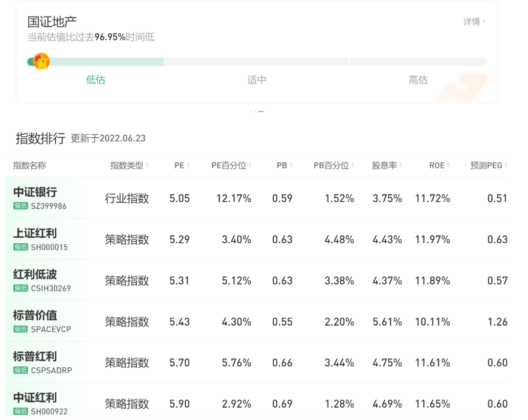Image resolution: width=528 pixels, height=420 pixels.
Task: Click the mascot icon on the valuation bar
Action: (x=41, y=62)
